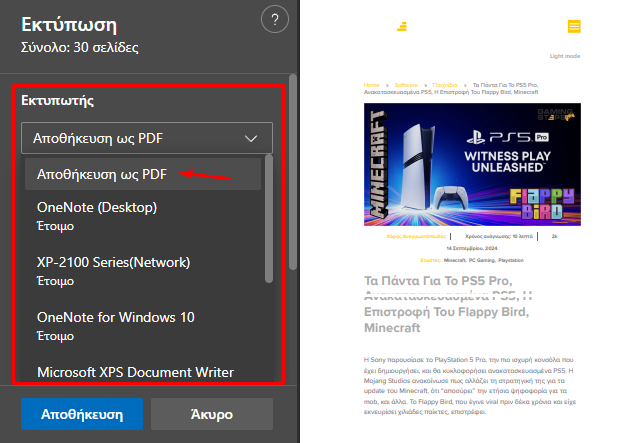
Task: Click the Εκτυπωτής section label
Action: (58, 100)
